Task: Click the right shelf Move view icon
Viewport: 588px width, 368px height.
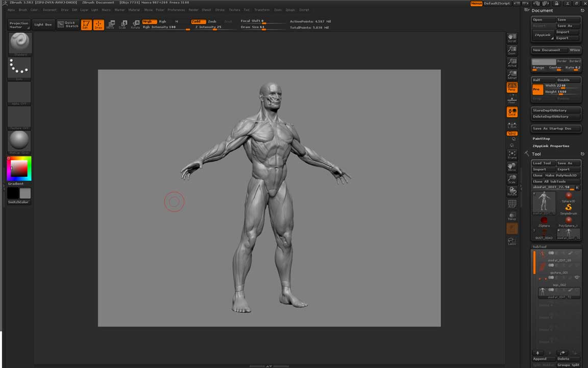Action: coord(512,167)
